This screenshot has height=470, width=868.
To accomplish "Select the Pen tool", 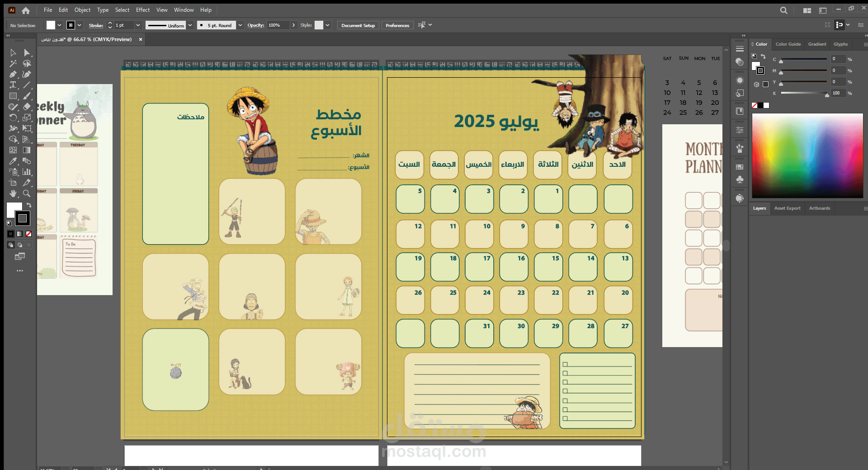I will 13,75.
